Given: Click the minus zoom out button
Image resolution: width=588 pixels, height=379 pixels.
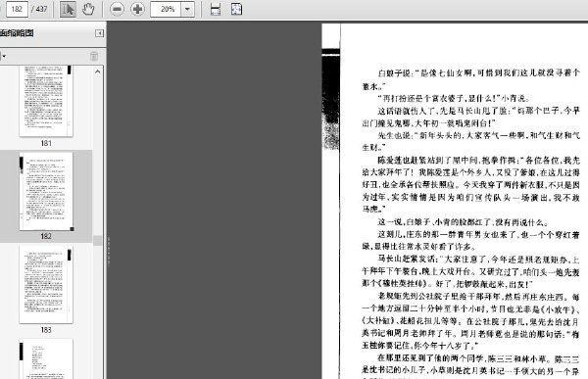Looking at the screenshot, I should [117, 9].
